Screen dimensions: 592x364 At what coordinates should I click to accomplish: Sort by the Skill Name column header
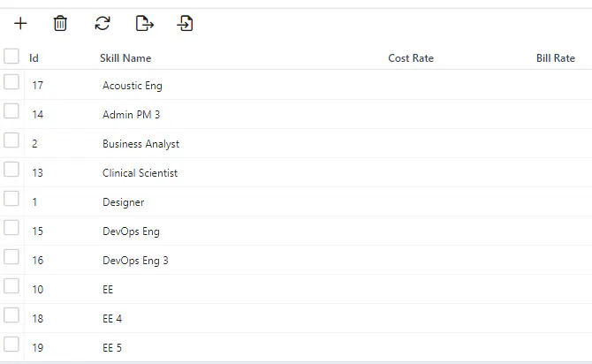coord(125,58)
